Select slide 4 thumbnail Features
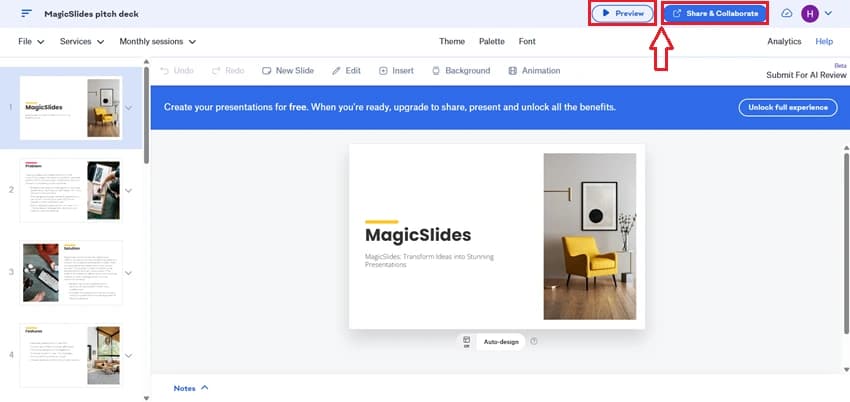This screenshot has width=850, height=402. [x=71, y=355]
